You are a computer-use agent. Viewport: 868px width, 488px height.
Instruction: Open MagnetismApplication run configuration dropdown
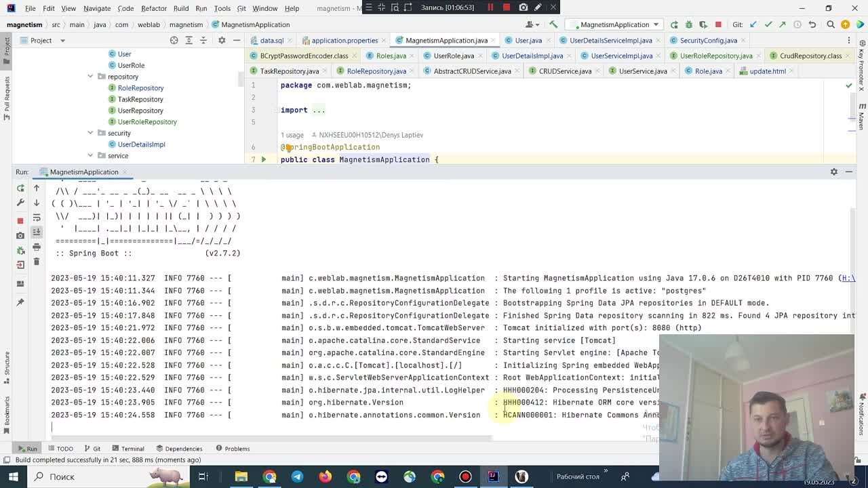656,24
